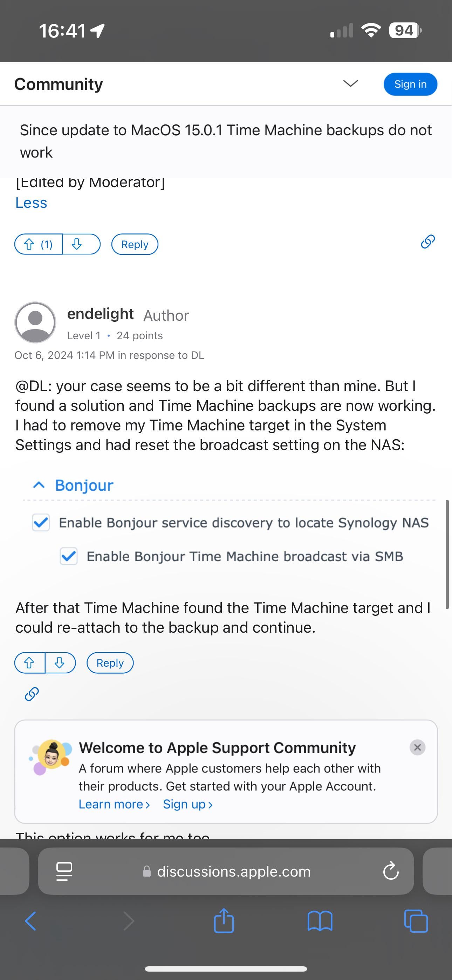Upvote endelight's reply

tap(30, 663)
